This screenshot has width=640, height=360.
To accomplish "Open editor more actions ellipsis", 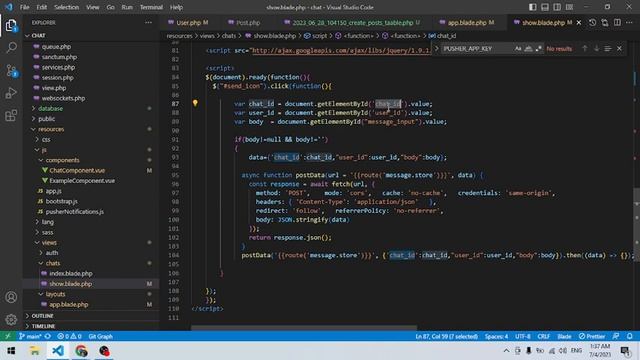I will coord(629,23).
